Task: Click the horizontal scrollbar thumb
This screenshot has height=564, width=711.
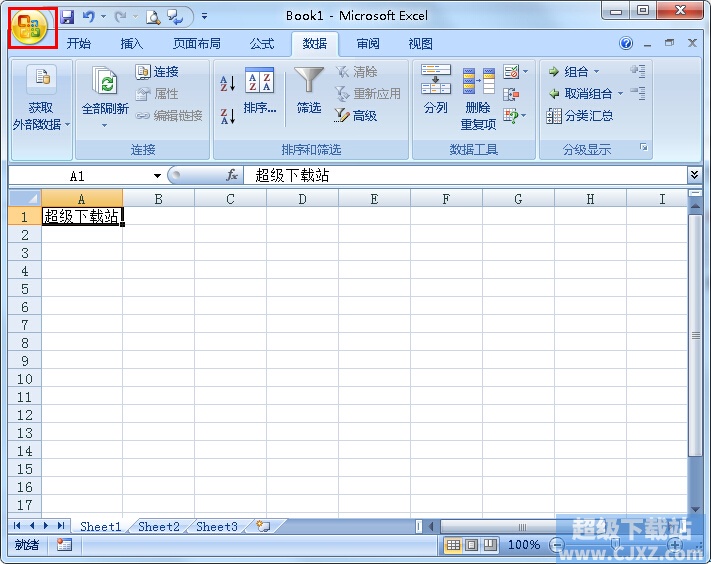Action: [522, 527]
